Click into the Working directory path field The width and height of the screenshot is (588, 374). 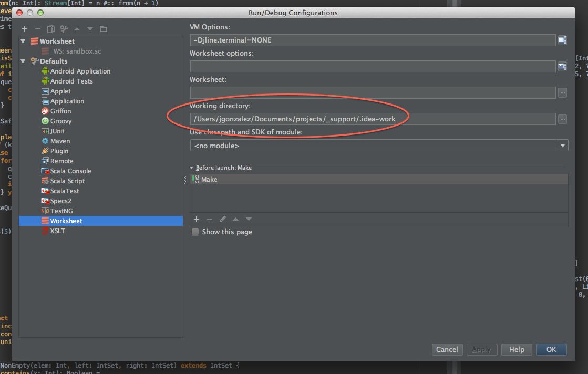[373, 119]
